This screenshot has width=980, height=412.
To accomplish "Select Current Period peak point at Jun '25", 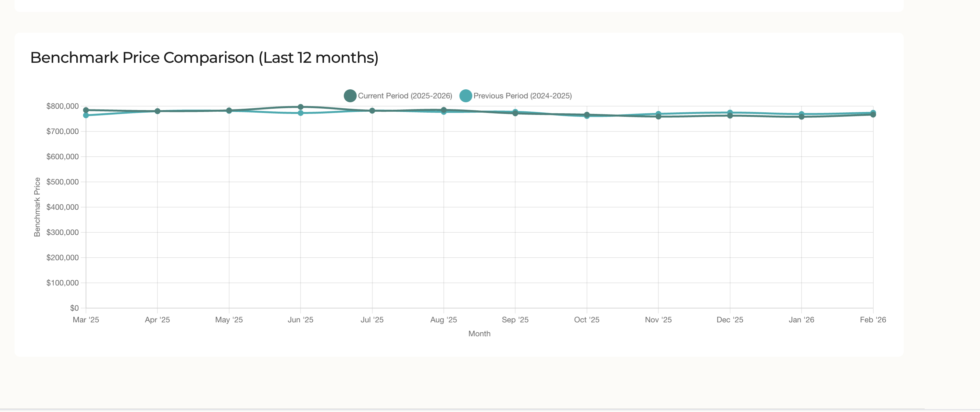I will [x=301, y=107].
